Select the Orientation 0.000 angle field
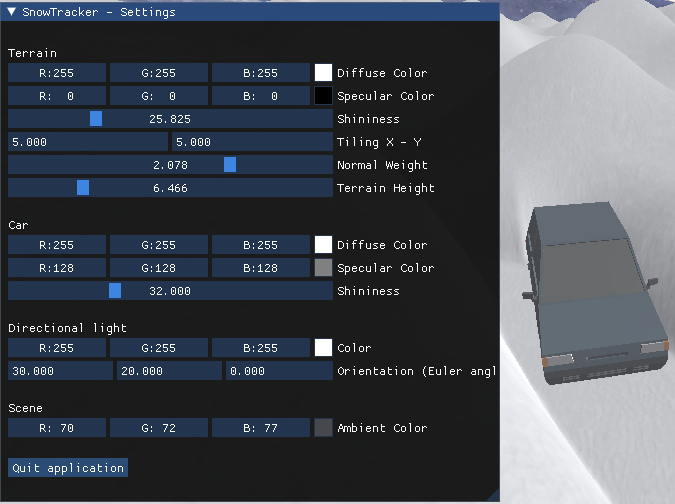This screenshot has height=504, width=675. coord(279,371)
